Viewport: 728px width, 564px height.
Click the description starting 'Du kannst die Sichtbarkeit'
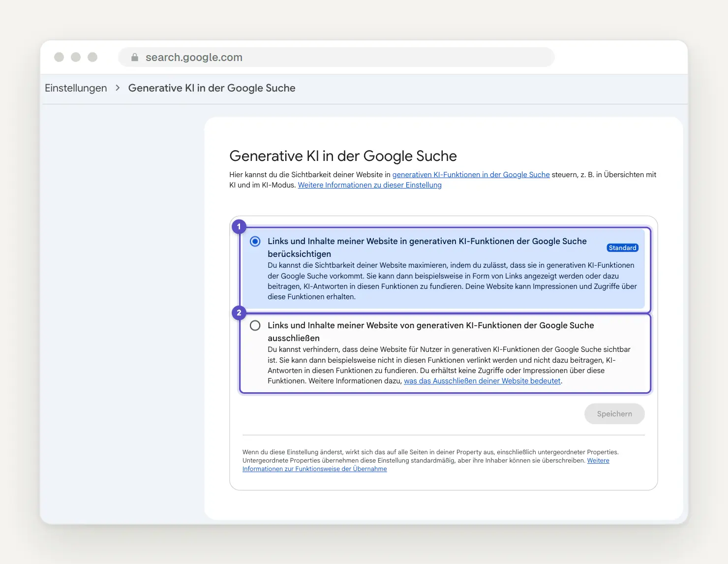(452, 281)
